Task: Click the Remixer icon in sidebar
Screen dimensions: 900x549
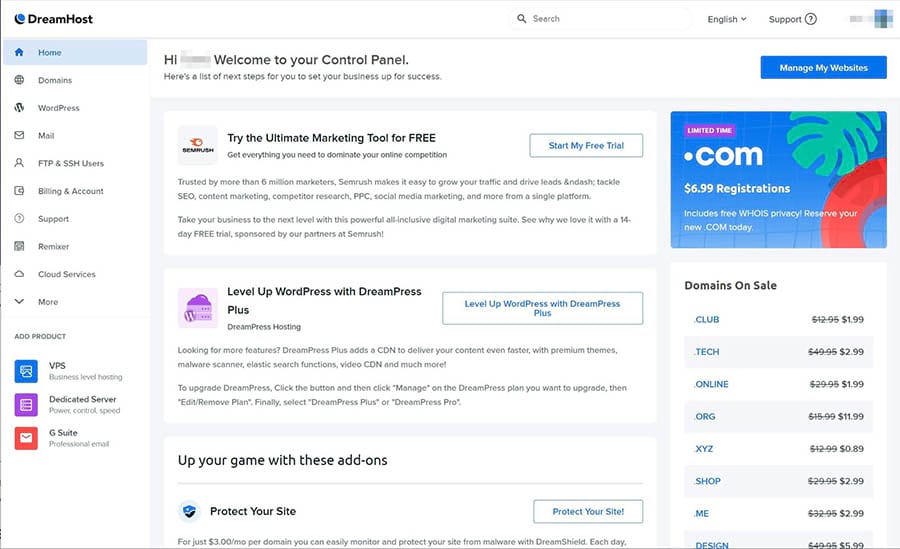Action: coord(19,246)
